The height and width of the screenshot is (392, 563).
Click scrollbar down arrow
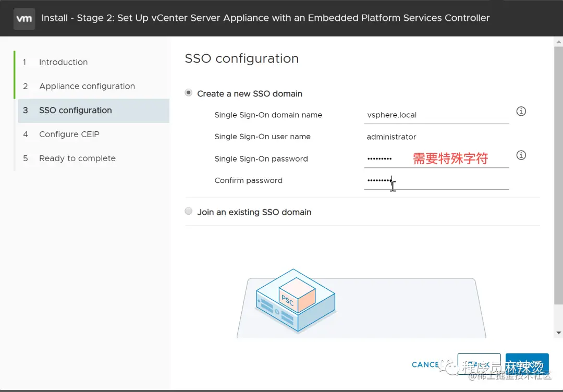point(558,333)
